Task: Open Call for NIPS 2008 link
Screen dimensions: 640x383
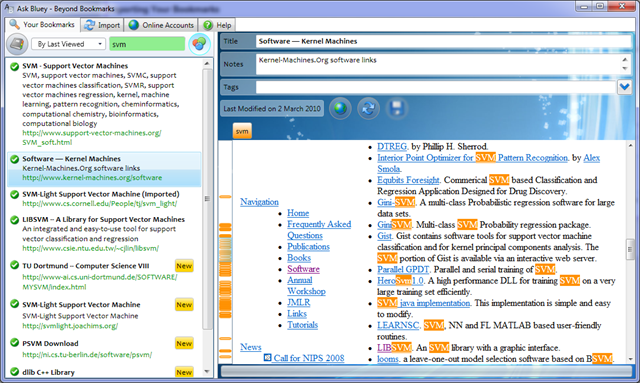Action: click(309, 358)
